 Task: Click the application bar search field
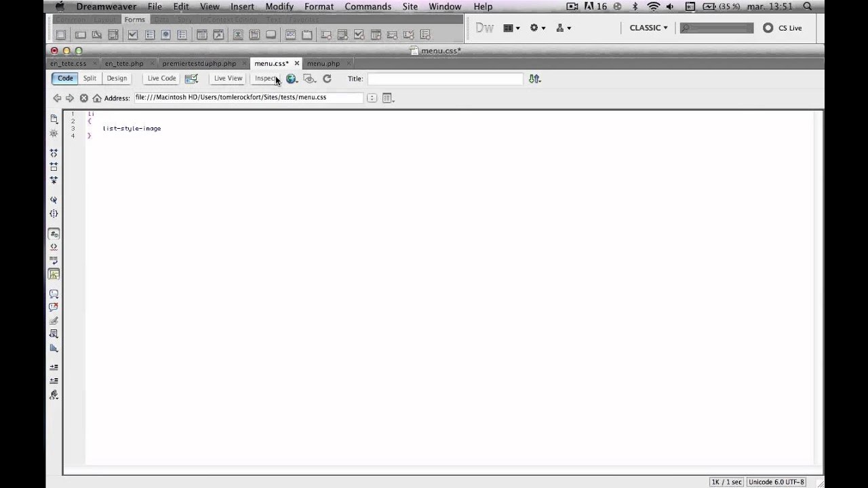(716, 28)
